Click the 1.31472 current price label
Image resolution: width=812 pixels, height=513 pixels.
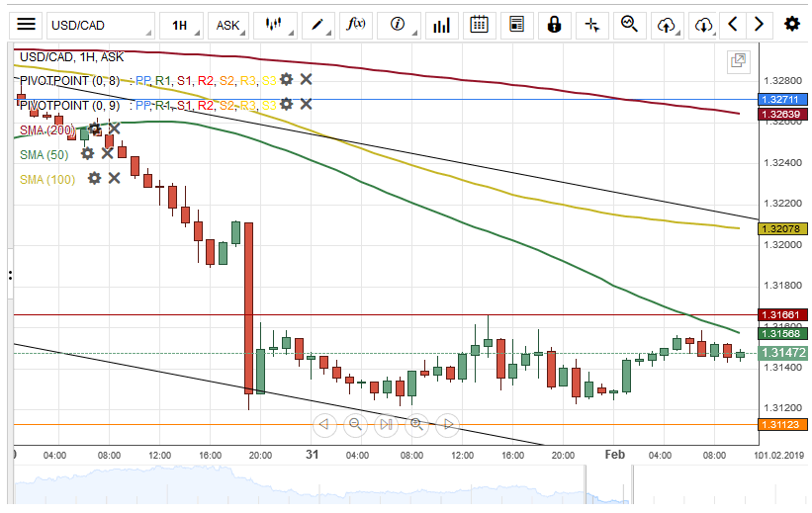point(782,353)
